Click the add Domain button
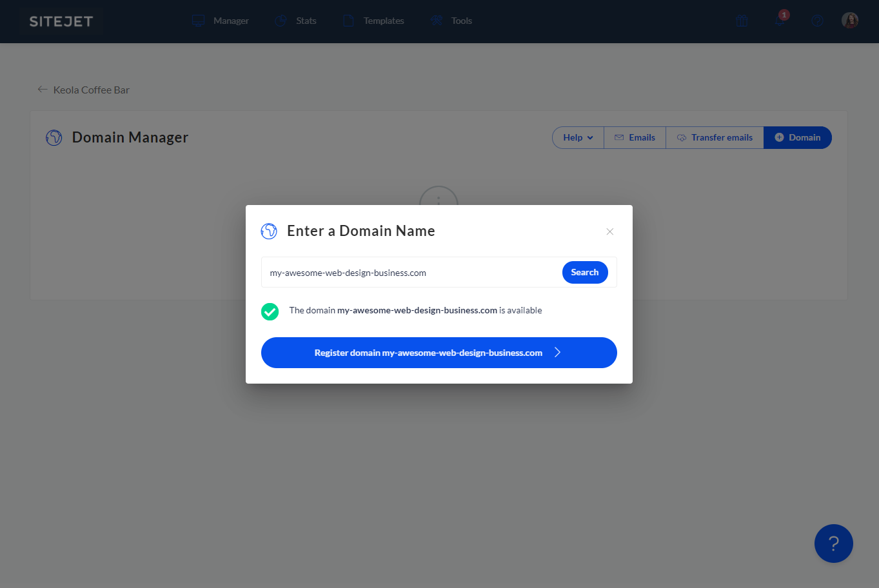Viewport: 879px width, 588px height. click(798, 137)
